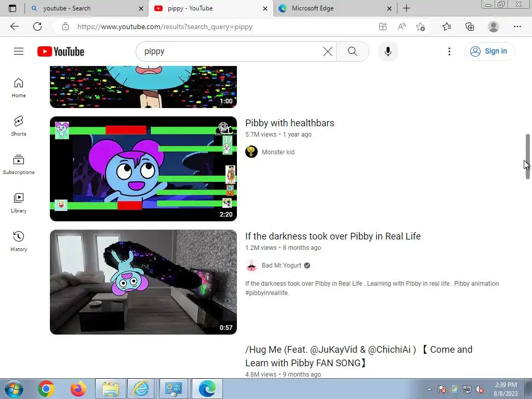Go back with browser back arrow
Screen dimensions: 532x399
coord(14,26)
